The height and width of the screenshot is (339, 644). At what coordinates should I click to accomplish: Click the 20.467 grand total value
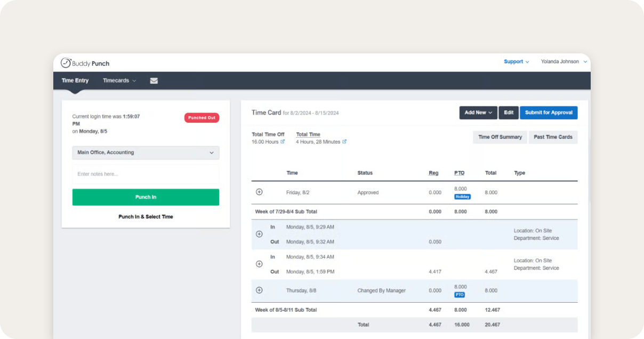click(492, 325)
